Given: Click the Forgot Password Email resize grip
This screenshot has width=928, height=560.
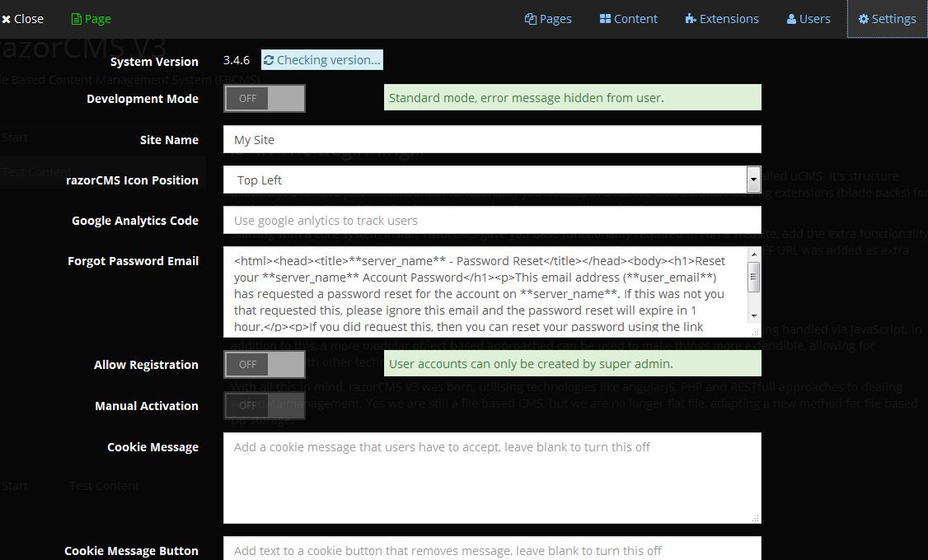Looking at the screenshot, I should (x=755, y=333).
